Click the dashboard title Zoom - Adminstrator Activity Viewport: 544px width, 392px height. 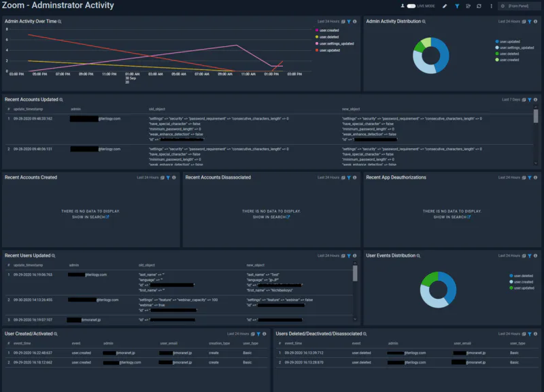[x=58, y=5]
